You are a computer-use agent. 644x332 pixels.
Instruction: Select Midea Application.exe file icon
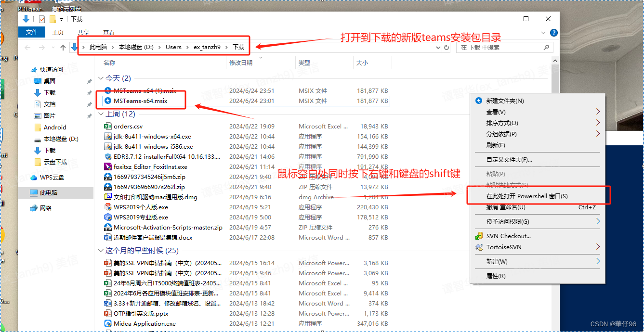tap(108, 324)
